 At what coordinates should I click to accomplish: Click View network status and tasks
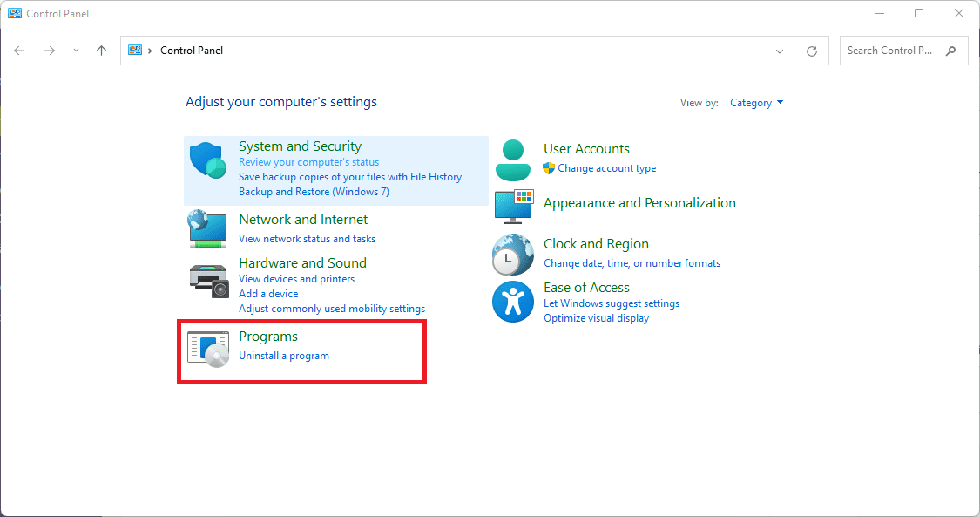307,239
